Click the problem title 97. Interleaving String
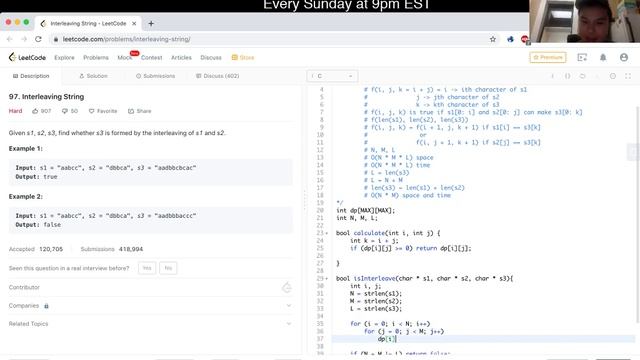Viewport: 640px width, 360px height. tap(47, 97)
